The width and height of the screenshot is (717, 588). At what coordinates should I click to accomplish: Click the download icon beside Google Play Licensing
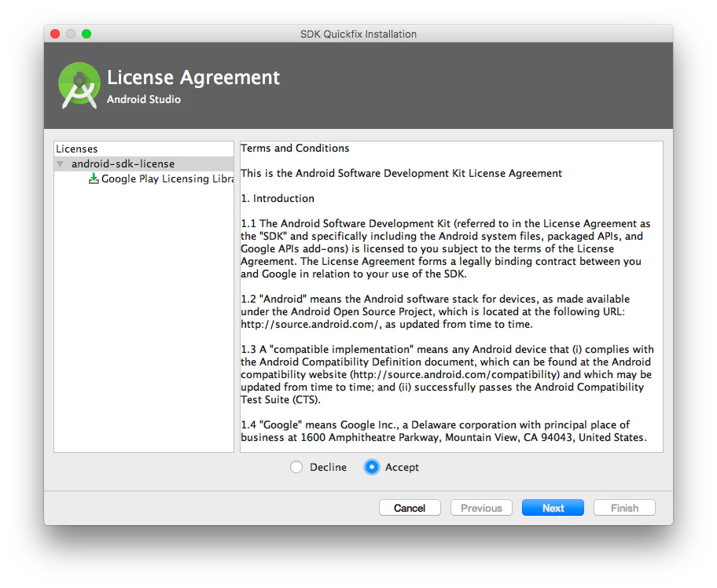(94, 178)
